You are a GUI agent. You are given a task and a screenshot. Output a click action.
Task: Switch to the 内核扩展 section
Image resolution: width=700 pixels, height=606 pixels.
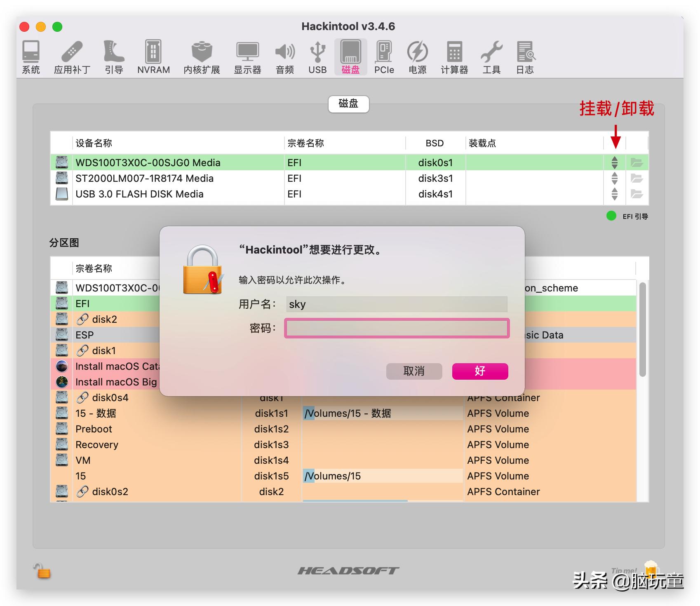(x=202, y=57)
